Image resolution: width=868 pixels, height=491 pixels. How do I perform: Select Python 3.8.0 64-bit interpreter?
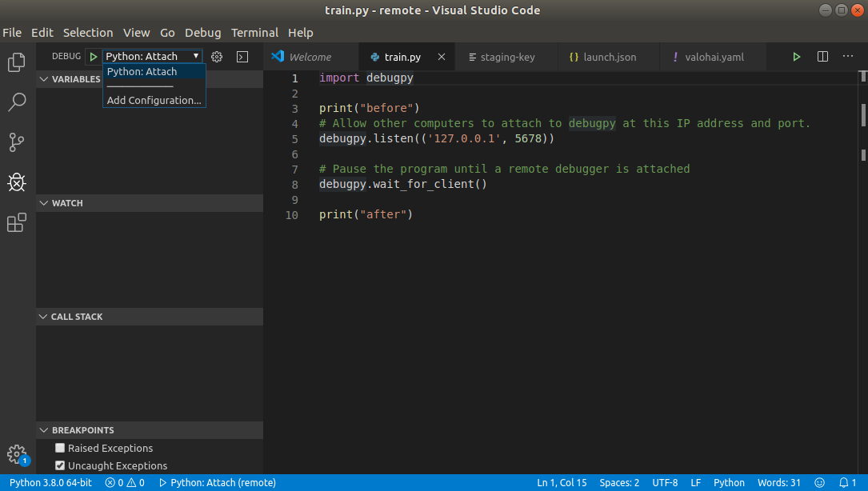click(50, 483)
